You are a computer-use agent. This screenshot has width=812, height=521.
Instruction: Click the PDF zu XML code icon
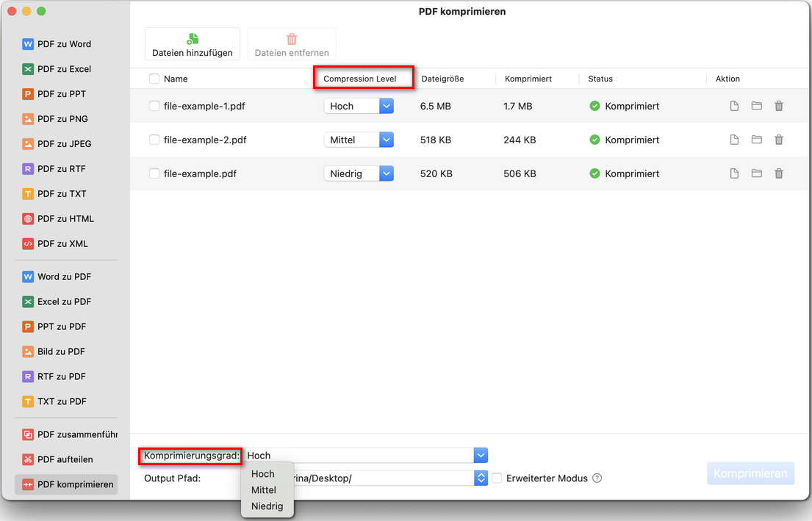[28, 244]
